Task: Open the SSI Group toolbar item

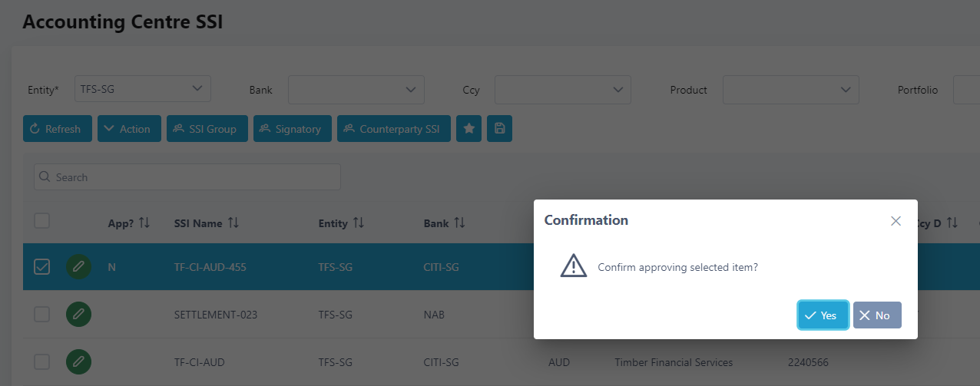Action: coord(207,129)
